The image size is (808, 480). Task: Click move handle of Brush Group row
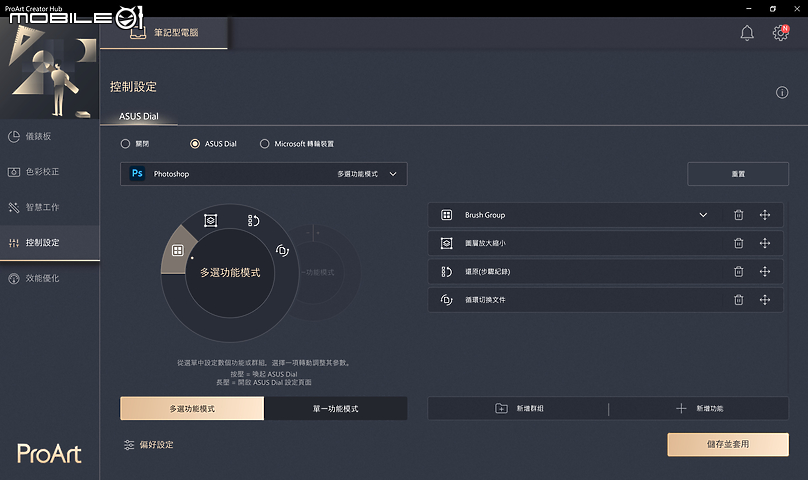point(765,215)
